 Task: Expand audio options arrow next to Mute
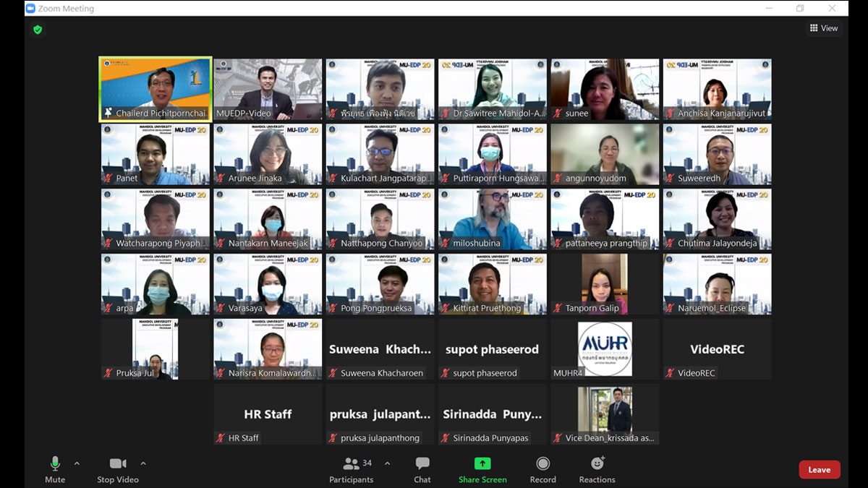(77, 463)
